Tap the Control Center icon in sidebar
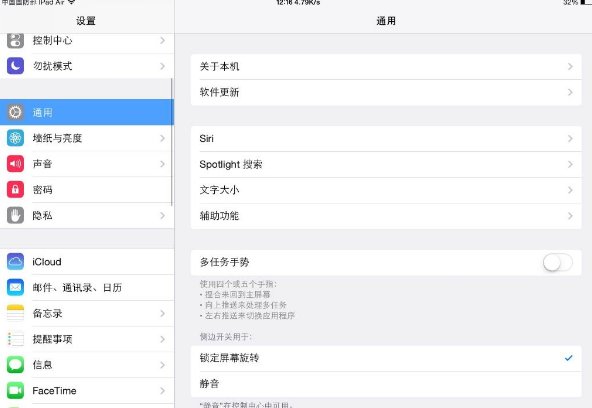 click(x=15, y=40)
